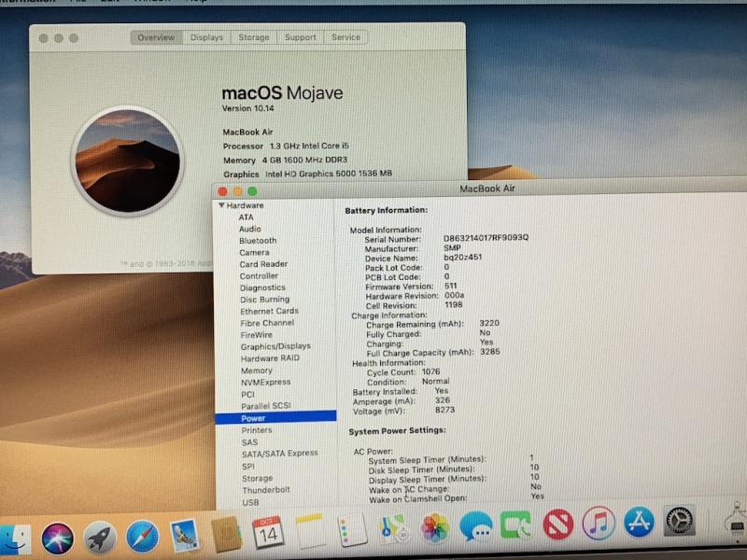This screenshot has width=747, height=560.
Task: Open FaceTime green camera icon
Action: pos(516,525)
